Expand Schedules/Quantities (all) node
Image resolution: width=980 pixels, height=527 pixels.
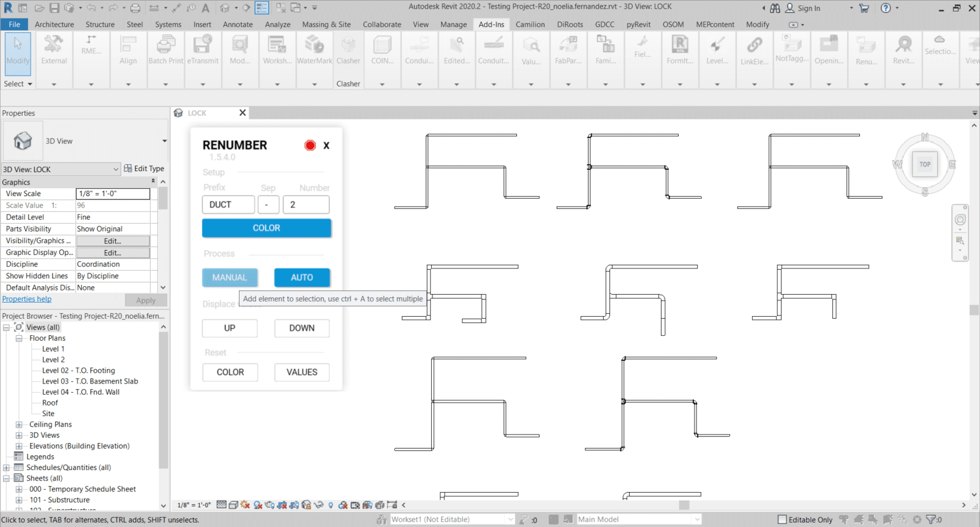click(6, 468)
